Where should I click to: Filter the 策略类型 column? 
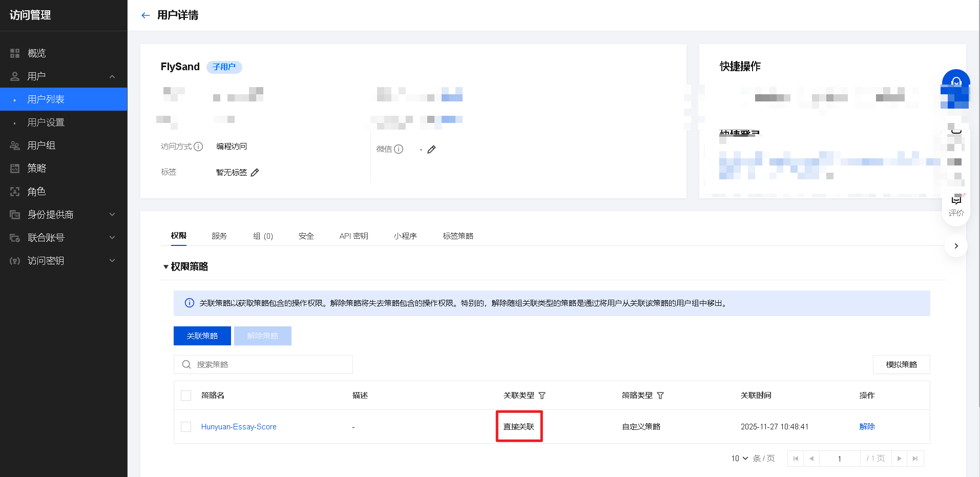(x=660, y=396)
